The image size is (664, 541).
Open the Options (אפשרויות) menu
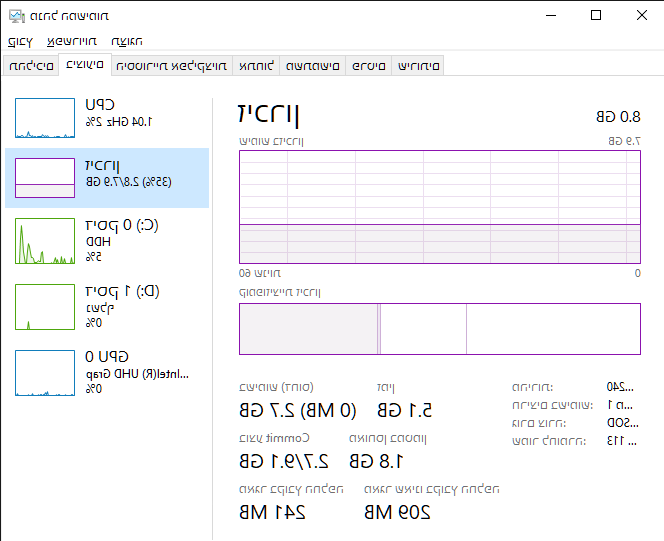click(71, 41)
